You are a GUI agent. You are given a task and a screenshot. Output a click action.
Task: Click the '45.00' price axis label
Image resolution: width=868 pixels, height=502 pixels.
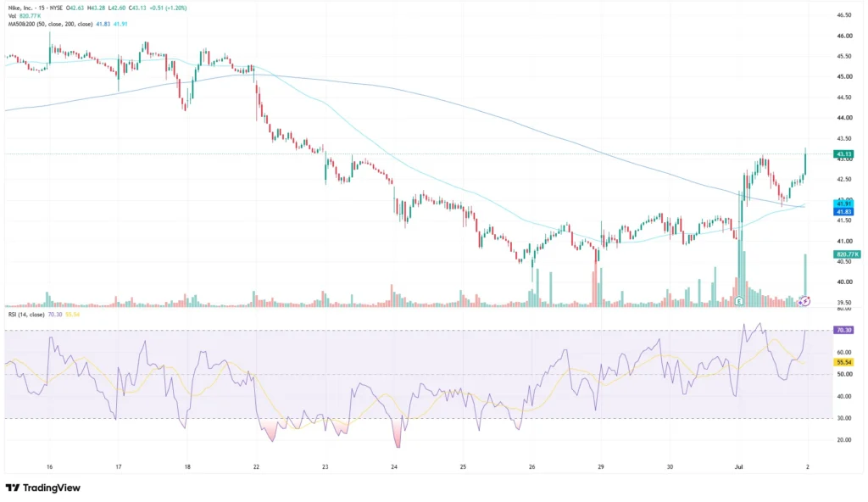point(844,77)
